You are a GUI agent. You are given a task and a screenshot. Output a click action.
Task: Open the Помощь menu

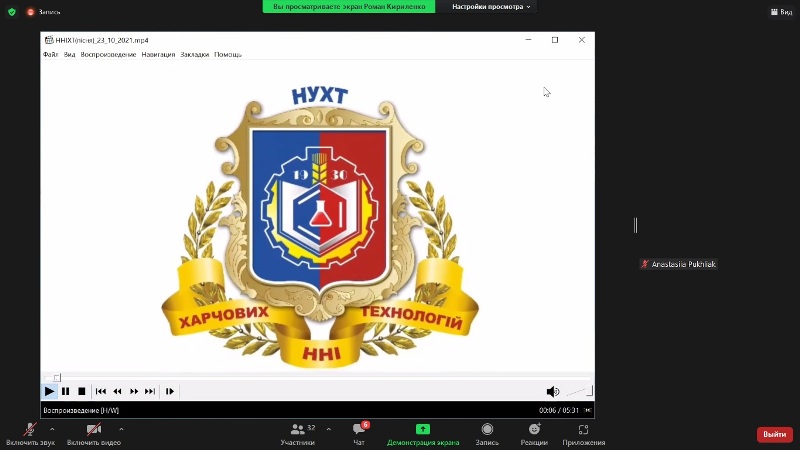coord(228,54)
